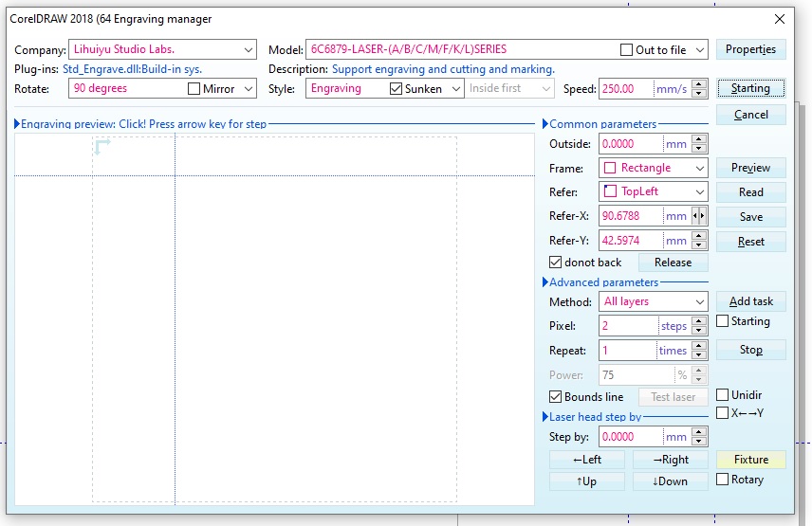812x526 pixels.
Task: Reset the parameters
Action: tap(751, 242)
